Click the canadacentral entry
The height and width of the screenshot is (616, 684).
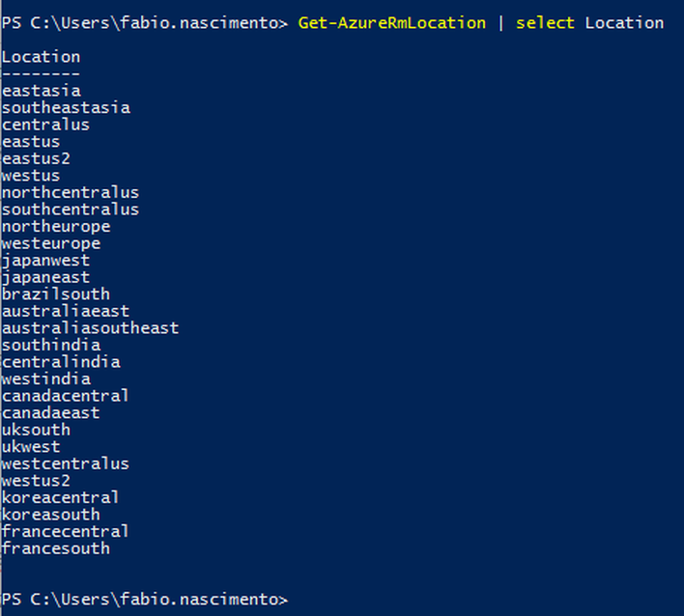click(66, 396)
